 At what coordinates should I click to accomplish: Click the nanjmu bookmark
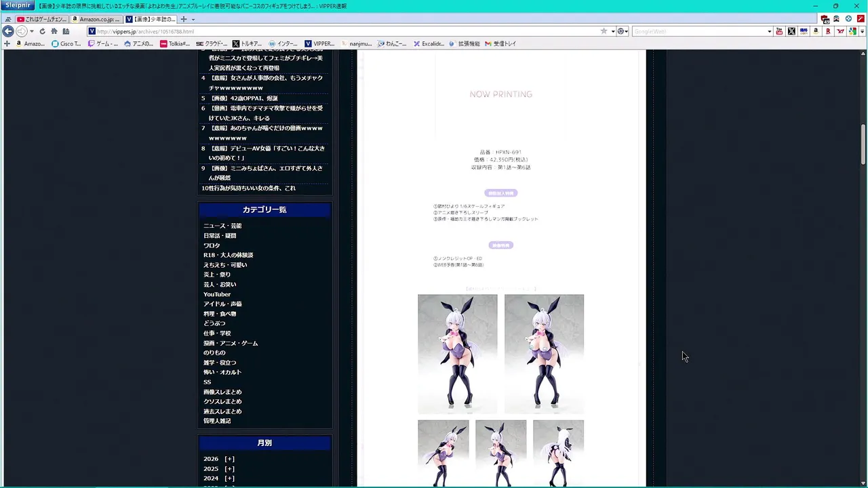(356, 43)
